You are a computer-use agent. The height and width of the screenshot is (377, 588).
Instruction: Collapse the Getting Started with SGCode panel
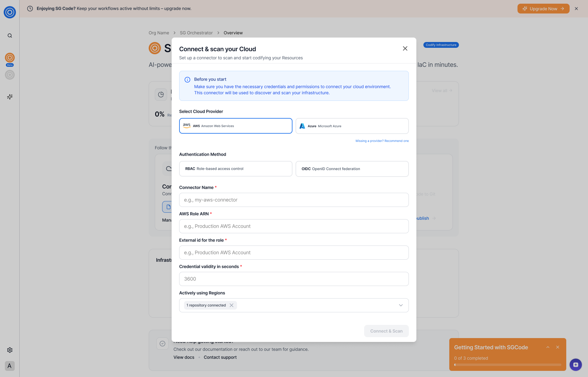(548, 347)
